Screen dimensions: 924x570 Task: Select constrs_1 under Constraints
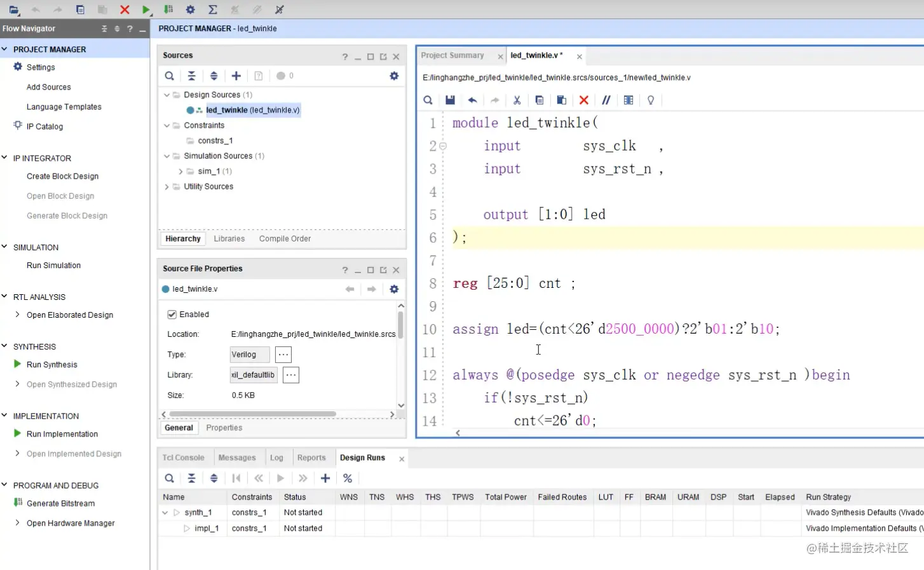coord(215,140)
